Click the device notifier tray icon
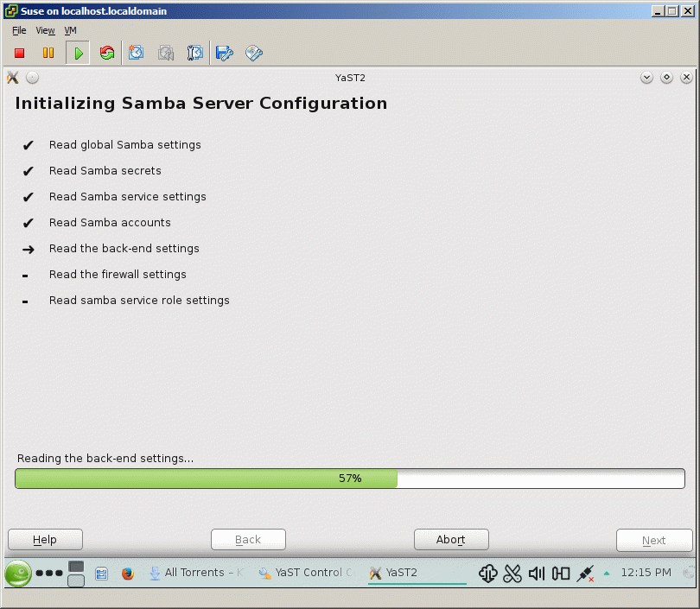The image size is (700, 609). (561, 574)
